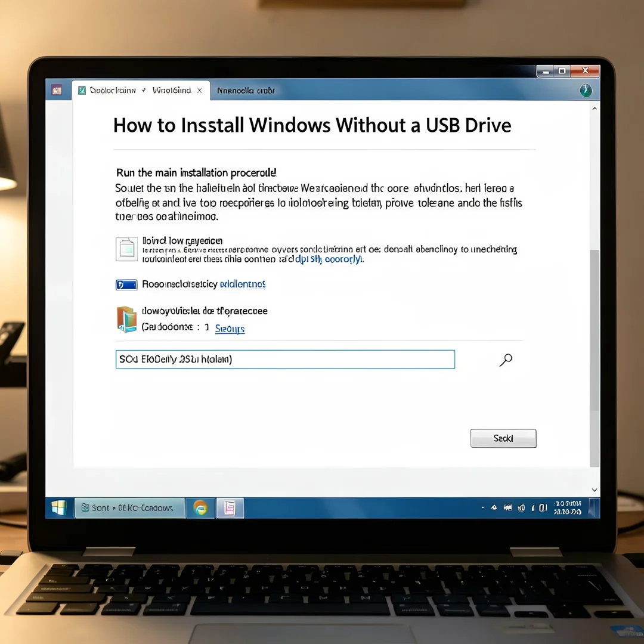Screen dimensions: 644x644
Task: Click the magnifier search icon
Action: 506,360
